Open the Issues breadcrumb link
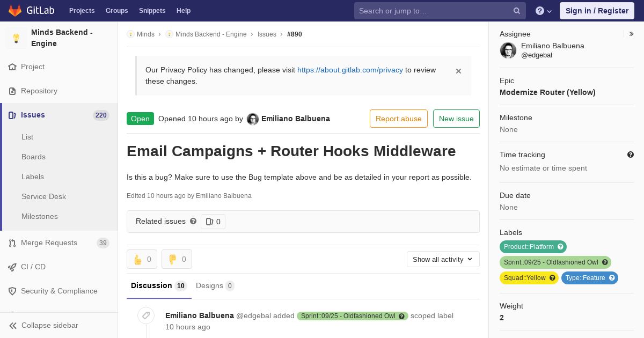The height and width of the screenshot is (338, 644). [267, 34]
